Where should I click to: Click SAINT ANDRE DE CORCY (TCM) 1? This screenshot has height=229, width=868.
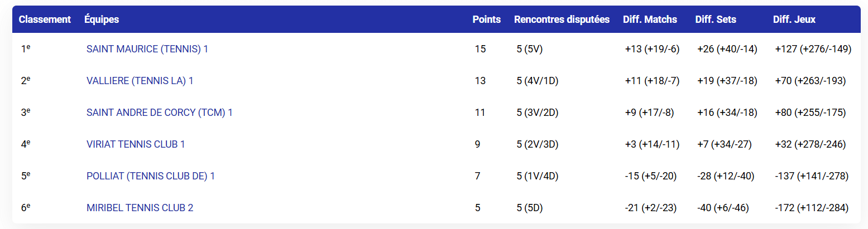(x=159, y=113)
